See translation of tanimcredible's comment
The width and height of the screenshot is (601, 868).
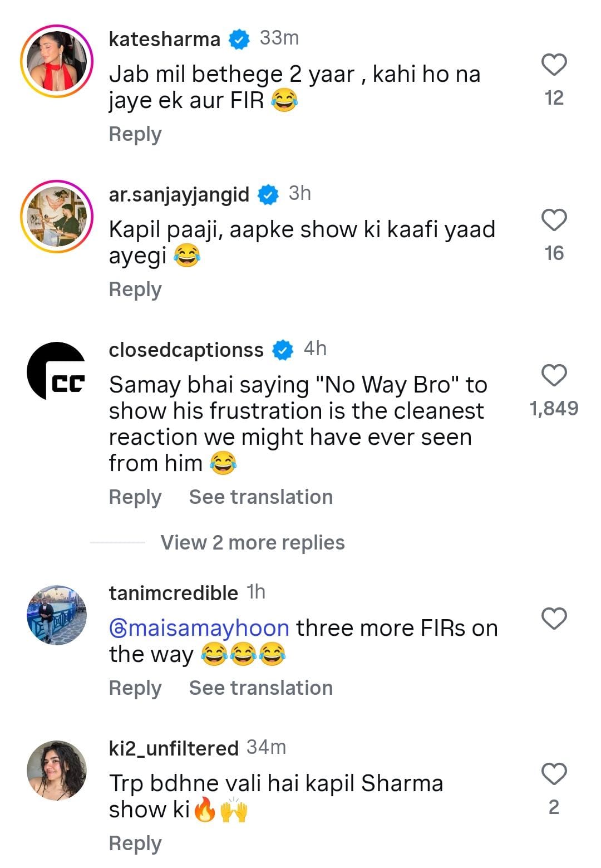(x=260, y=688)
